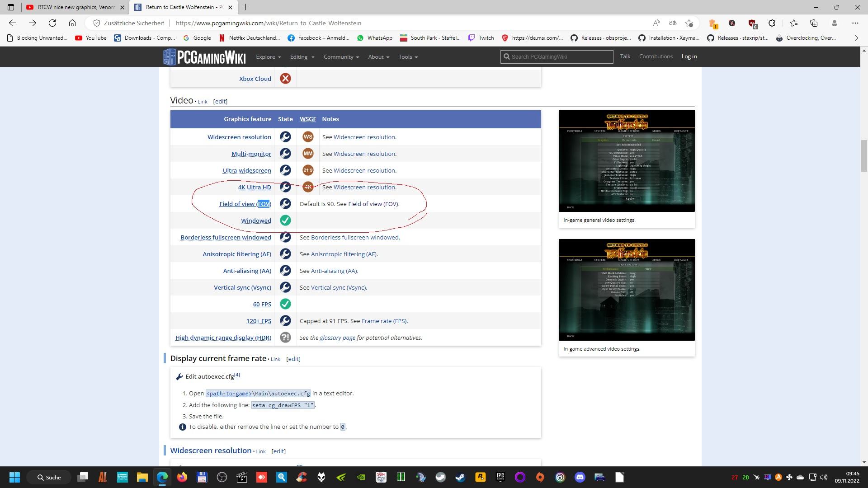The height and width of the screenshot is (488, 868).
Task: Open glossary page link in HDR row
Action: click(x=337, y=338)
